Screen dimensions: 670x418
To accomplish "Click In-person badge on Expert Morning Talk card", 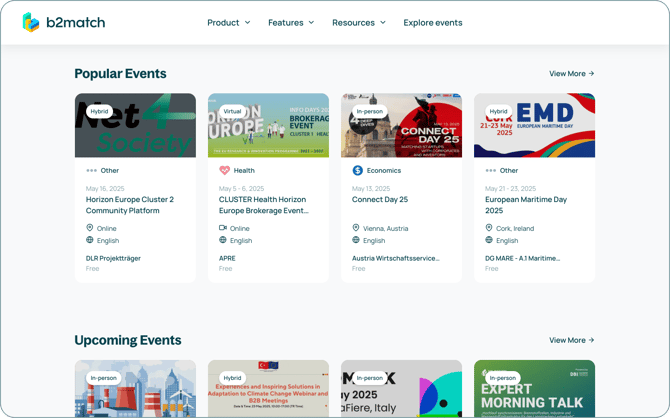I will (x=502, y=378).
